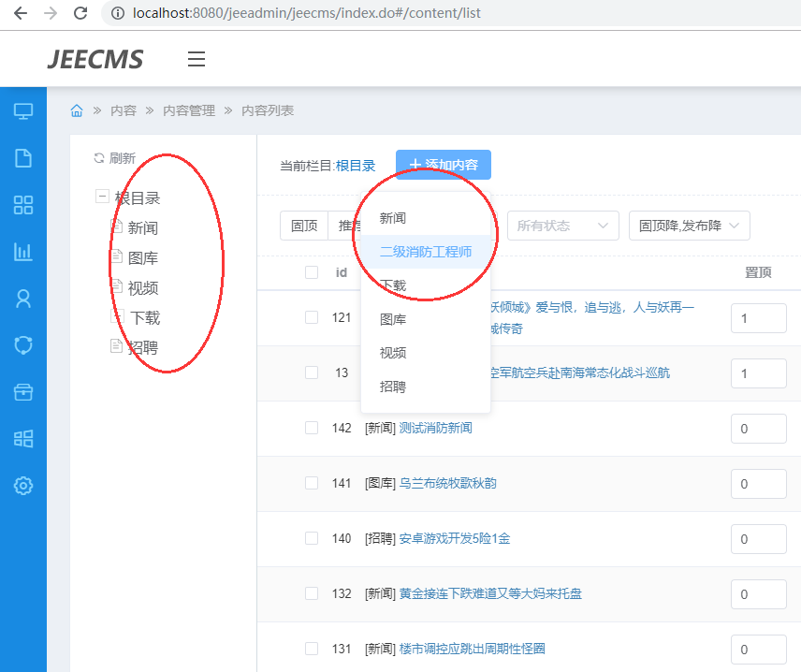Click the 根目录 current column link
The height and width of the screenshot is (672, 801).
coord(356,166)
